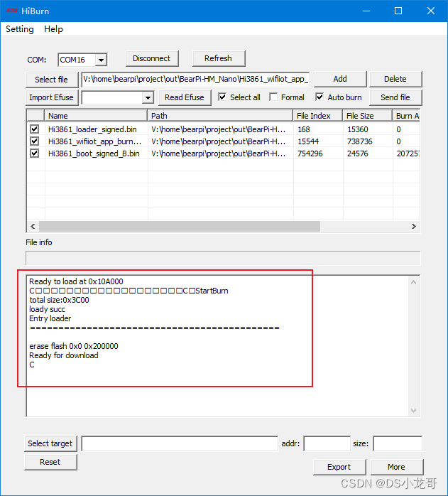Click the HiBurn app icon in title bar
This screenshot has height=496, width=448.
pyautogui.click(x=11, y=11)
